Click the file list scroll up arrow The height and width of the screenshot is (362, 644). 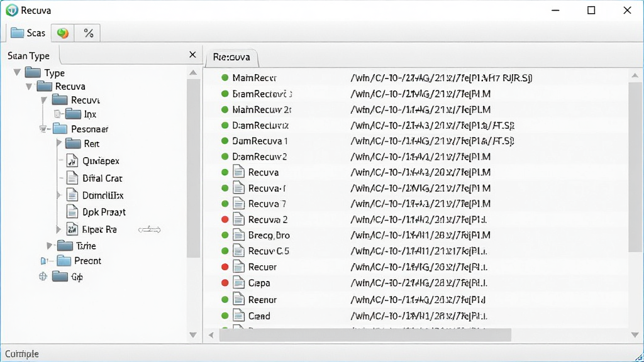point(635,75)
